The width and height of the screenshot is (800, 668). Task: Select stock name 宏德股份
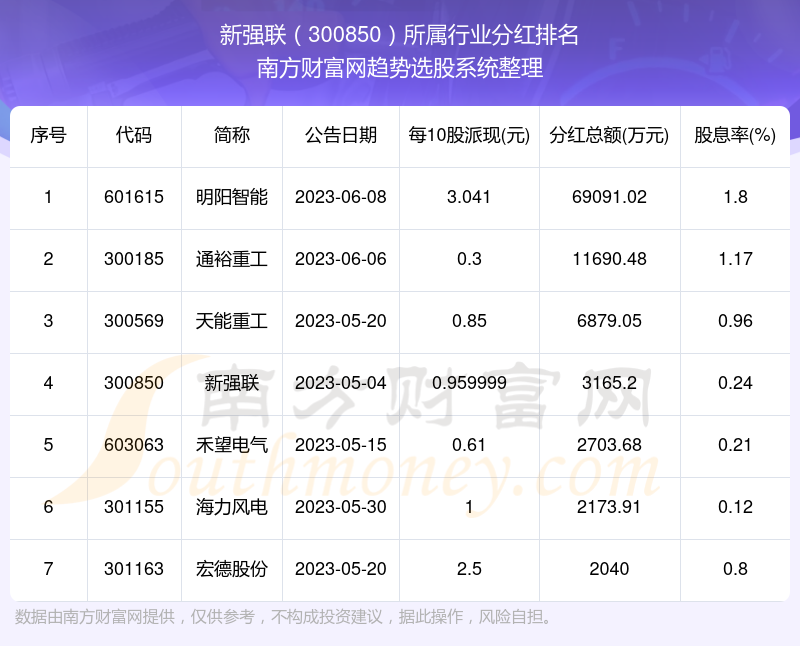pos(232,569)
